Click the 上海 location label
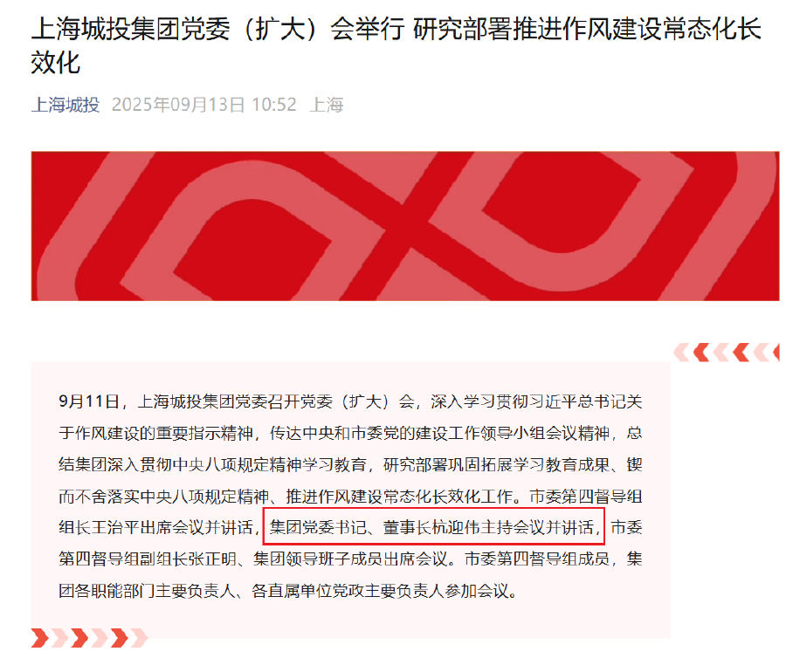The image size is (786, 672). 327,105
